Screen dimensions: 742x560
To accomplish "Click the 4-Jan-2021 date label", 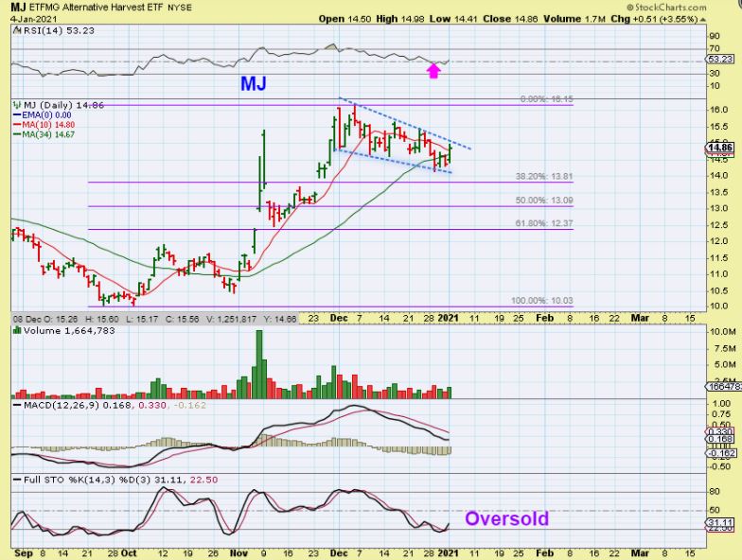I will tap(33, 19).
